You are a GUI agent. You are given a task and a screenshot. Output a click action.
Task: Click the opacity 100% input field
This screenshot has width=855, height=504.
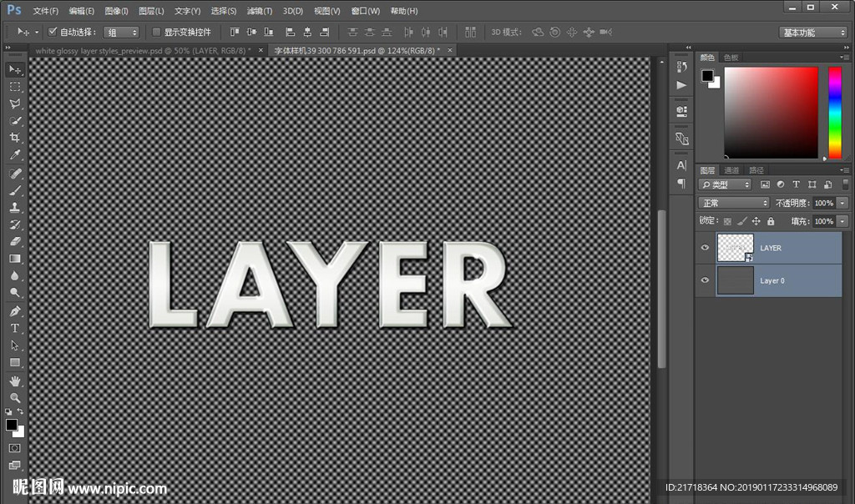(824, 203)
